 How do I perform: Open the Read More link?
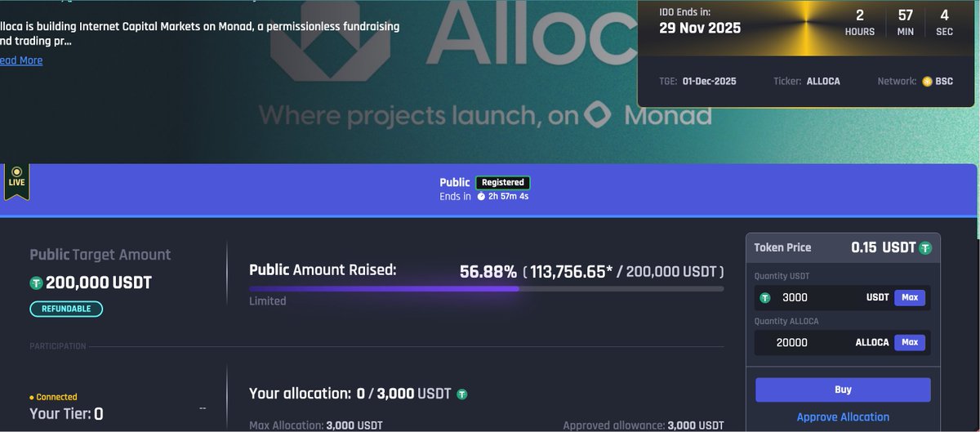[21, 60]
